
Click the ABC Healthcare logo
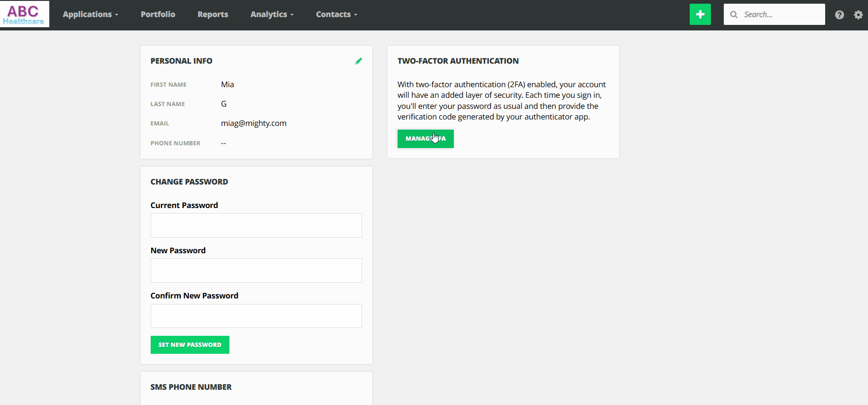pos(24,14)
